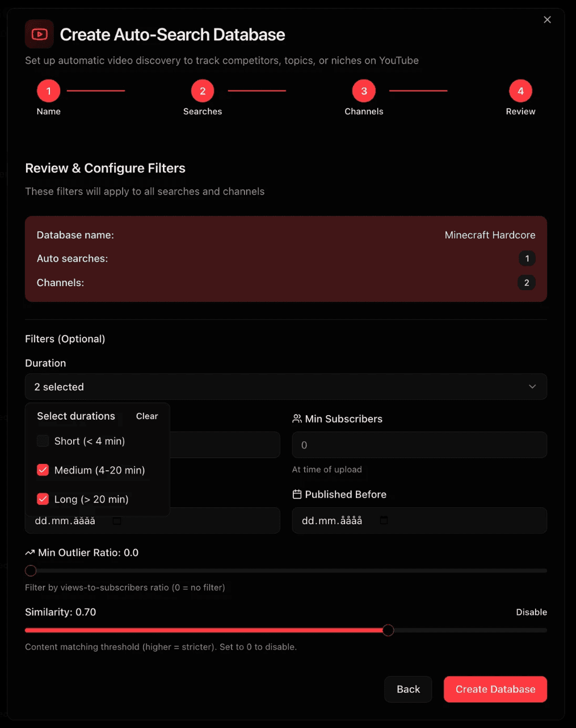The image size is (576, 728).
Task: Go to step 3 Channels
Action: pyautogui.click(x=364, y=91)
